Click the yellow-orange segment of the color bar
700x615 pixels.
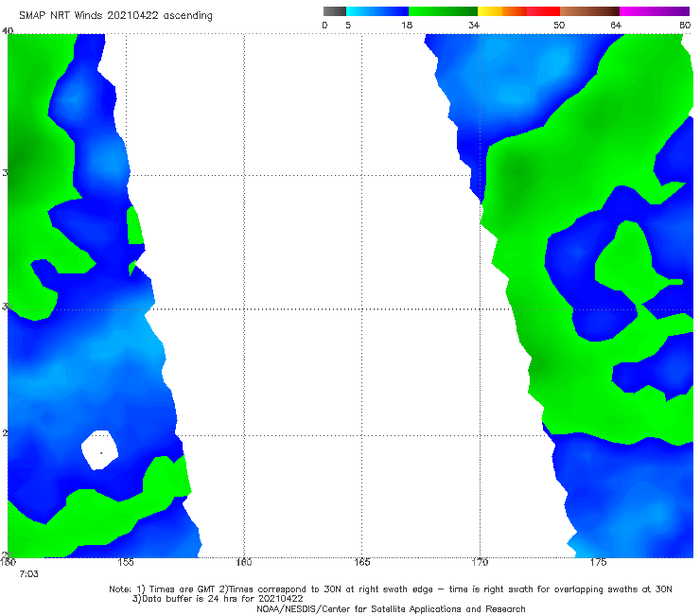[502, 11]
